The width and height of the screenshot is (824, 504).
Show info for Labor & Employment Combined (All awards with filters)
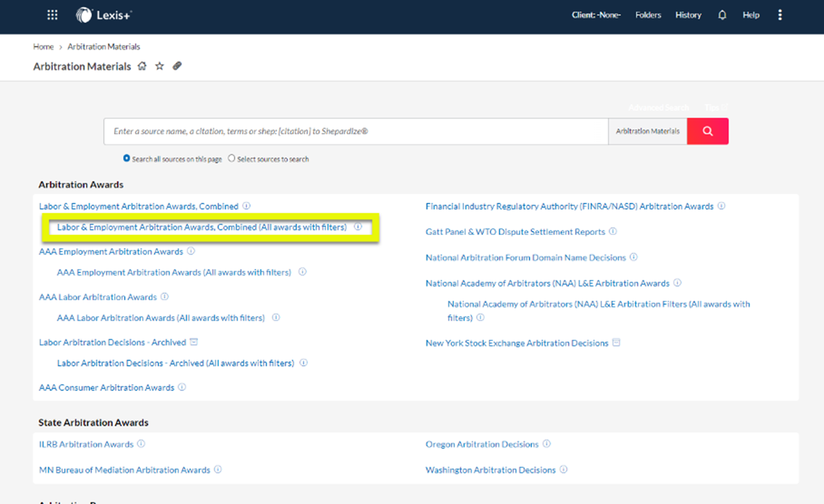[x=358, y=227]
